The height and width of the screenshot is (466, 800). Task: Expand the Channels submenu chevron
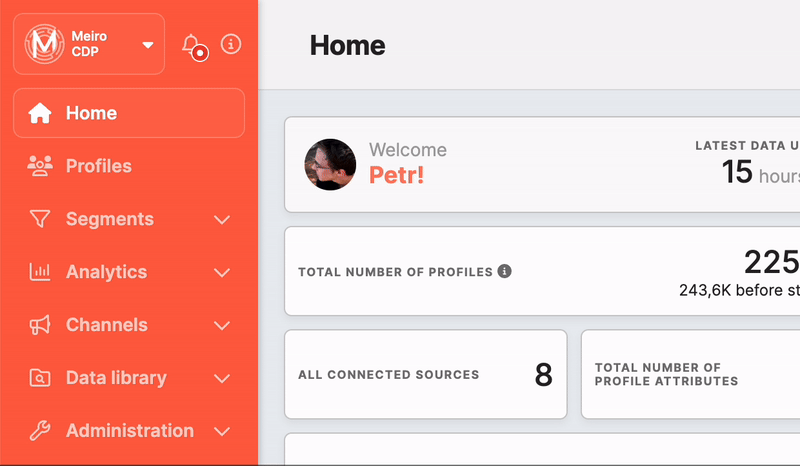222,326
